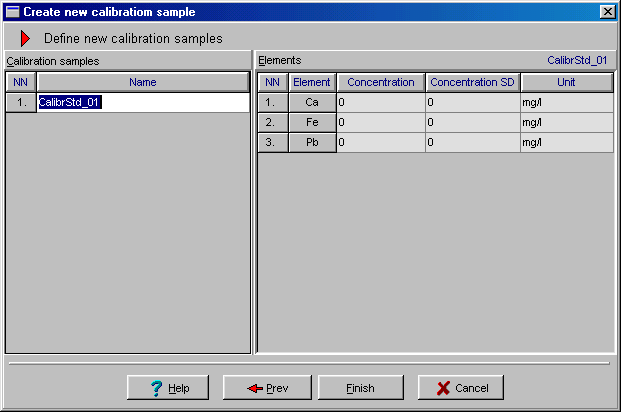Screen dimensions: 621x412
Task: Click the Unit column header
Action: click(566, 82)
